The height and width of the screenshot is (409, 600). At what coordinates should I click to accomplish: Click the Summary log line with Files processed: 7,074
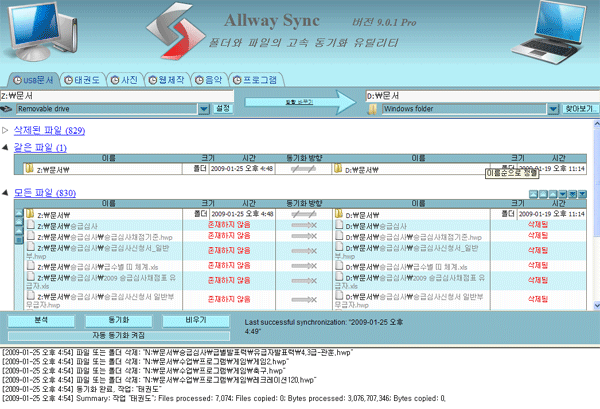pos(224,398)
